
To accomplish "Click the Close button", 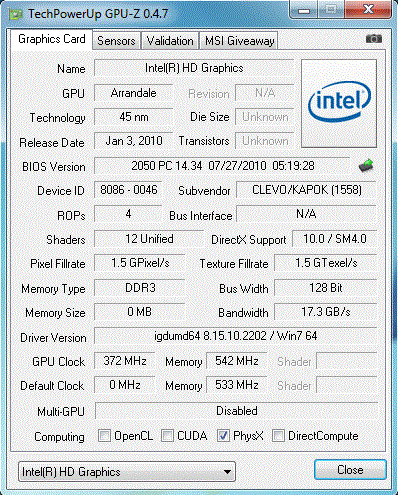I will pyautogui.click(x=350, y=470).
